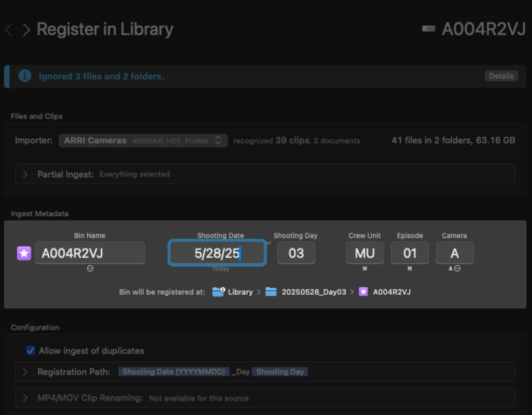Select the Shooting Date (YYYYMMDD) token

[173, 372]
